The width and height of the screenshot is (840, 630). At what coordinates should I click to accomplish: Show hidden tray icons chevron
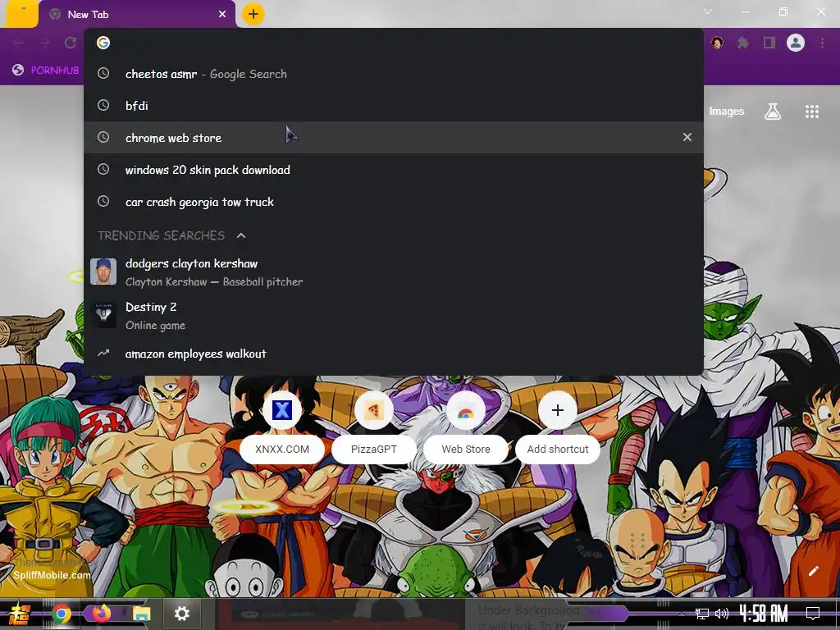pos(682,614)
